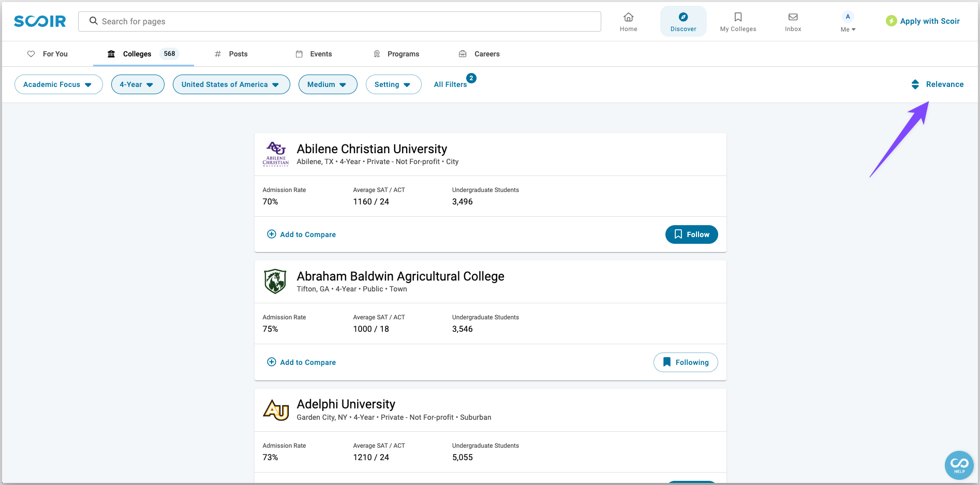Open Abilene Christian University page
980x485 pixels.
coord(372,149)
